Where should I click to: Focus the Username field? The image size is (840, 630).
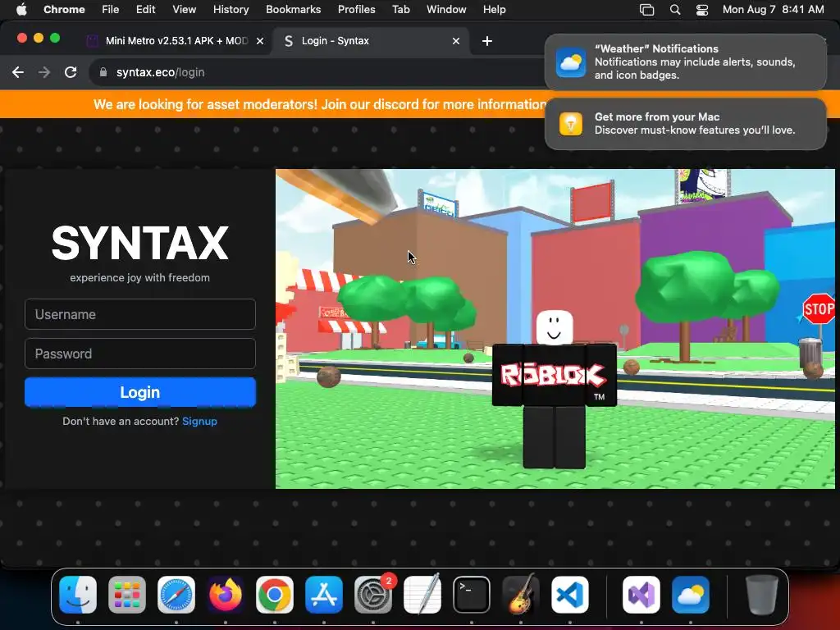[x=139, y=314]
